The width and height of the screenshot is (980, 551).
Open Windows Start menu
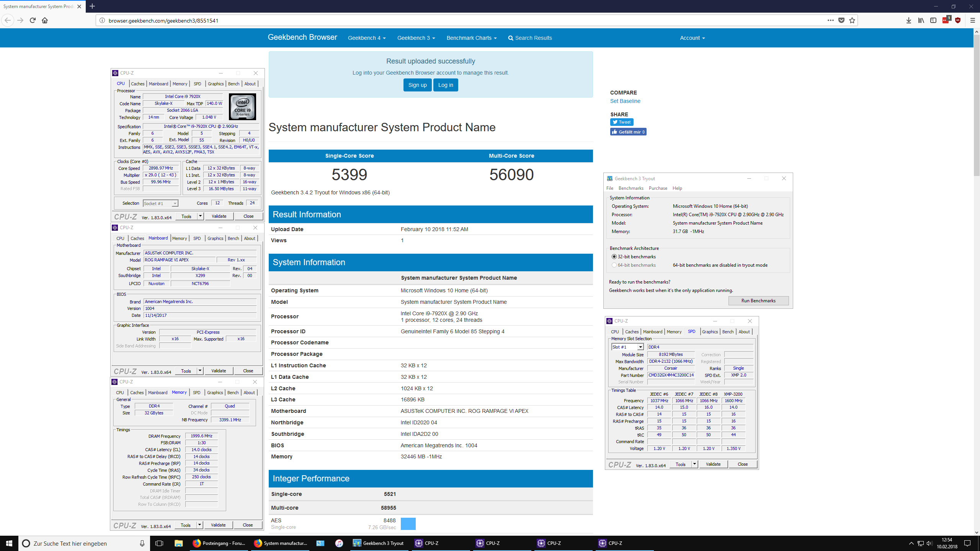tap(9, 543)
